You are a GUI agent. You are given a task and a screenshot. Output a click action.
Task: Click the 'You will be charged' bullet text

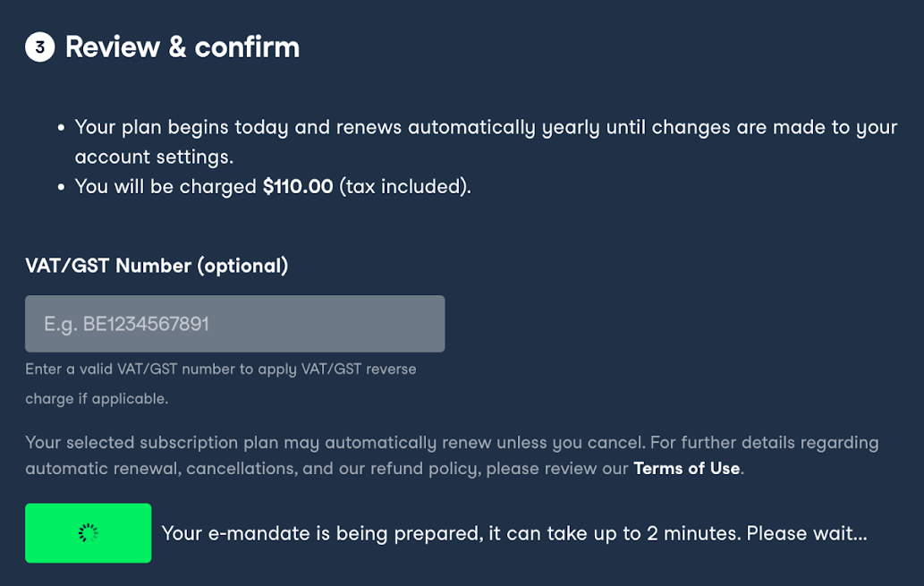[168, 187]
